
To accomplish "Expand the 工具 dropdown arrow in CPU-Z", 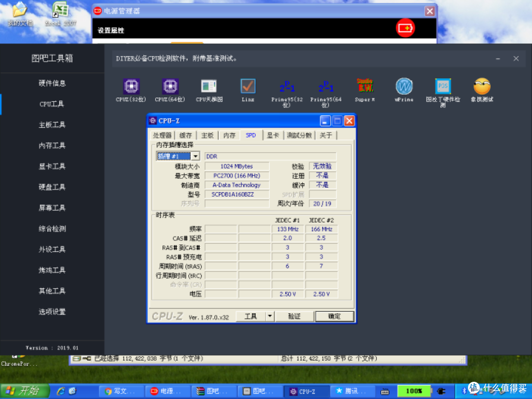I will (270, 316).
